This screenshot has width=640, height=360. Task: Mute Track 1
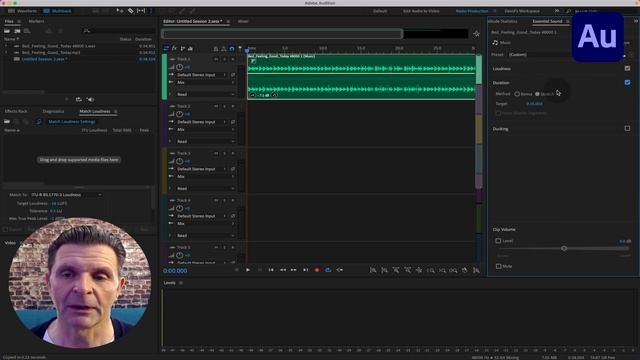[x=216, y=59]
